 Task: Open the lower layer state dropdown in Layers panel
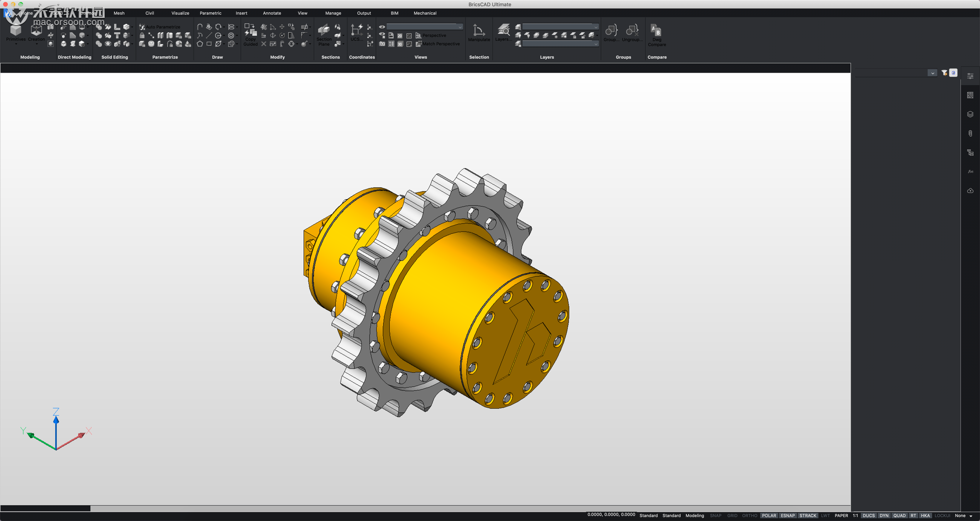560,44
